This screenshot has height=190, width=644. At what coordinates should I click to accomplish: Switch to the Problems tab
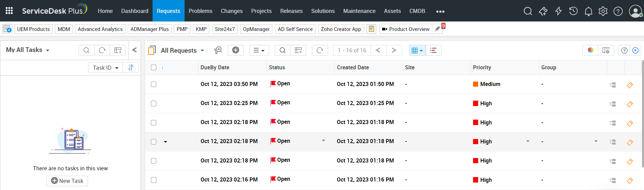point(200,11)
